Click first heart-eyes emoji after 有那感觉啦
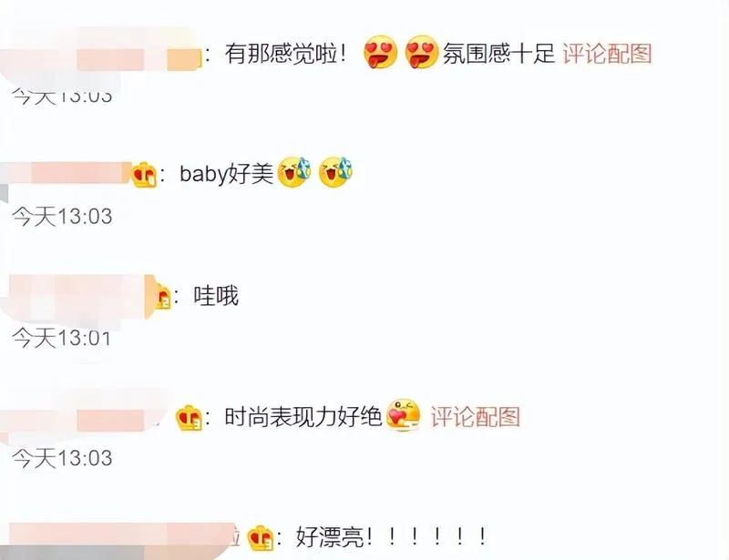The image size is (729, 560). (381, 52)
